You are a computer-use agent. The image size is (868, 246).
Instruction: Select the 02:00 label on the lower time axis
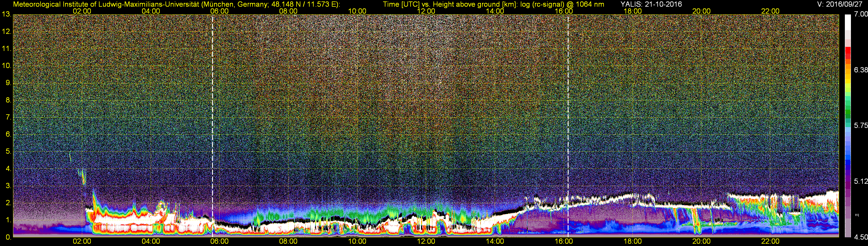pos(82,241)
